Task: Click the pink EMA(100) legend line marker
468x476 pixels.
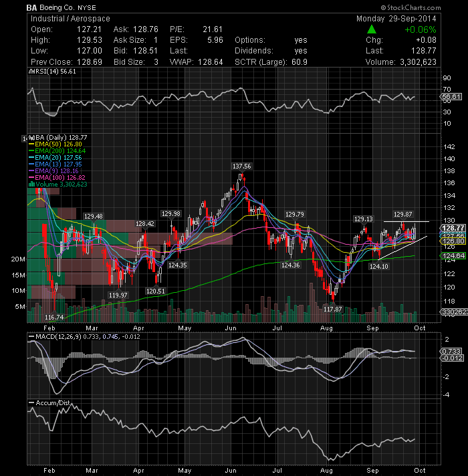Action: [31, 178]
